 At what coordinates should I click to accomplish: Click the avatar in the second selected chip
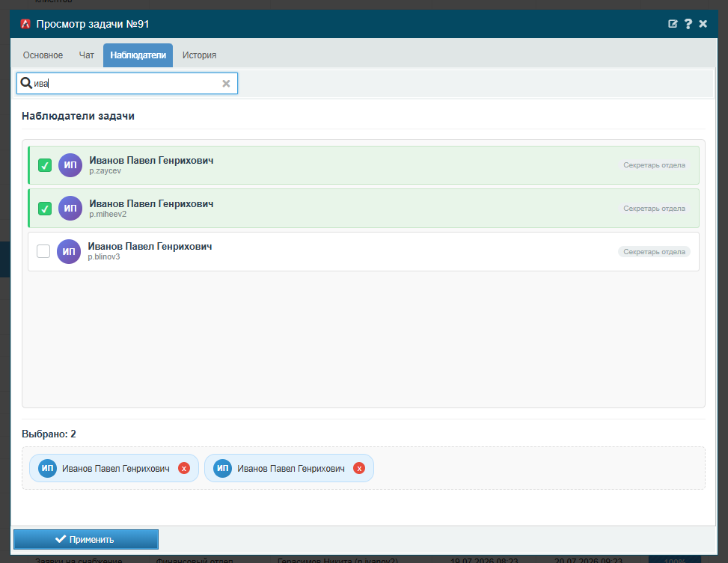coord(222,468)
